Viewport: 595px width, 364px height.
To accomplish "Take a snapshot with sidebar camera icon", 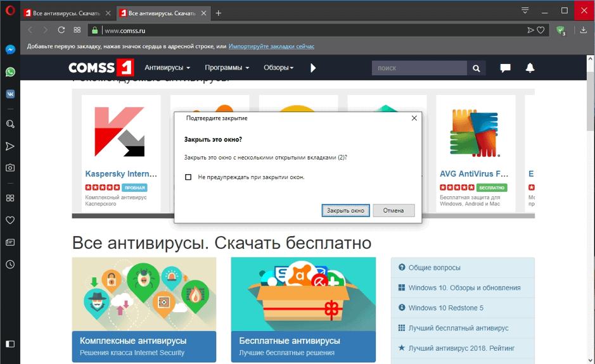I will click(10, 168).
